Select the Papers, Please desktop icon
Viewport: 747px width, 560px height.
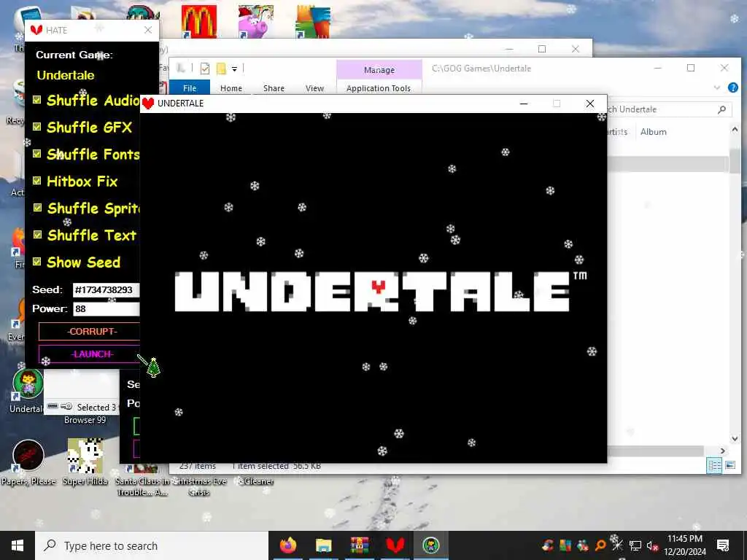point(28,456)
